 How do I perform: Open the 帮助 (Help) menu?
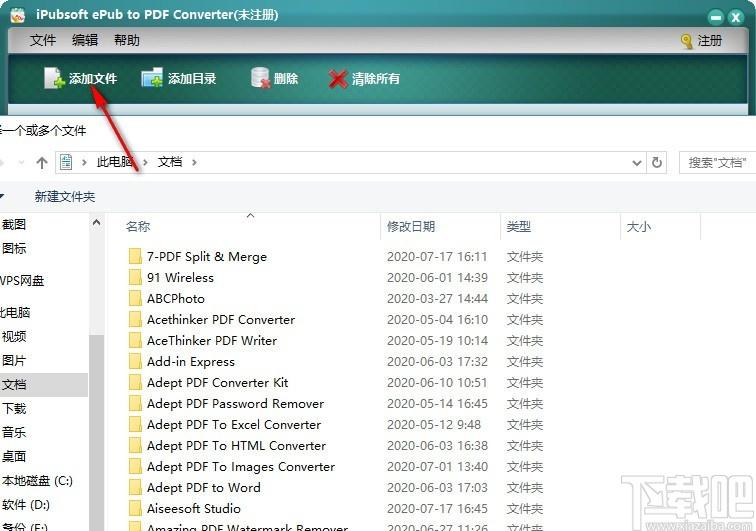127,40
